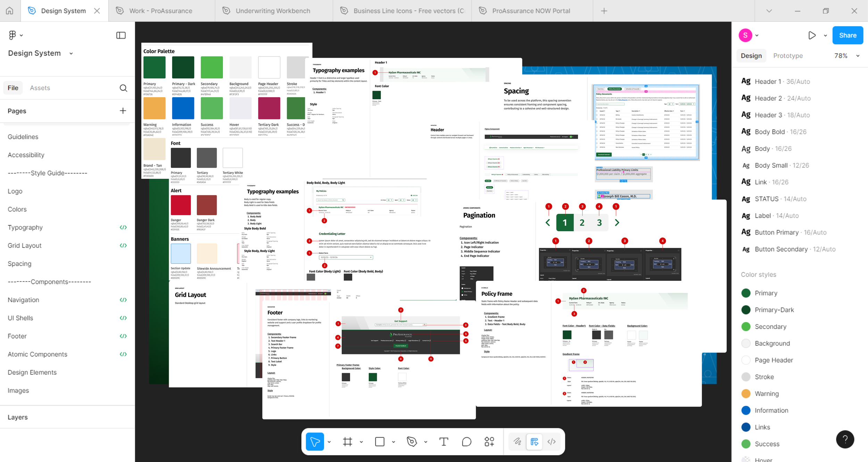The height and width of the screenshot is (462, 868).
Task: Click the search icon in left panel
Action: pyautogui.click(x=123, y=88)
